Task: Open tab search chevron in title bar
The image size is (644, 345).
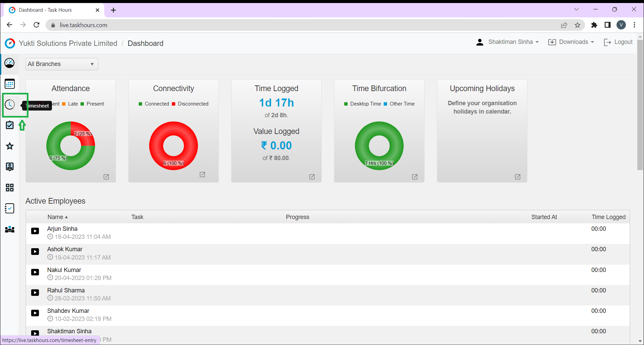Action: (576, 9)
